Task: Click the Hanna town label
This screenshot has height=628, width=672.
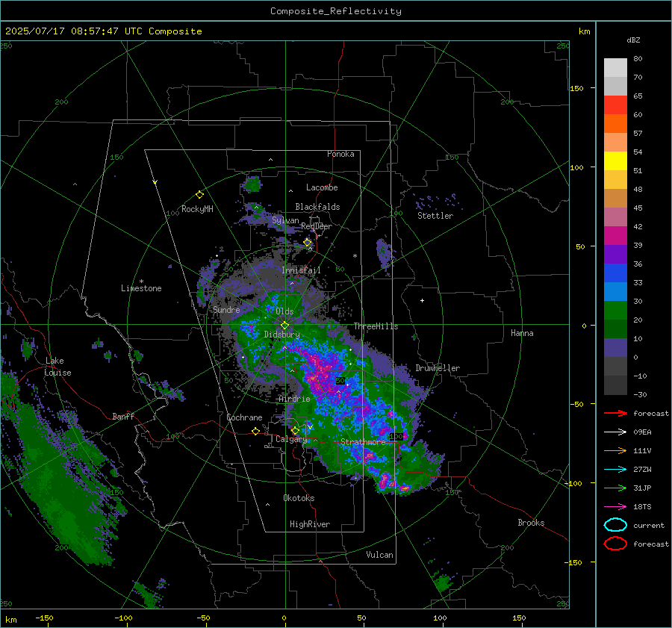Action: (x=522, y=333)
